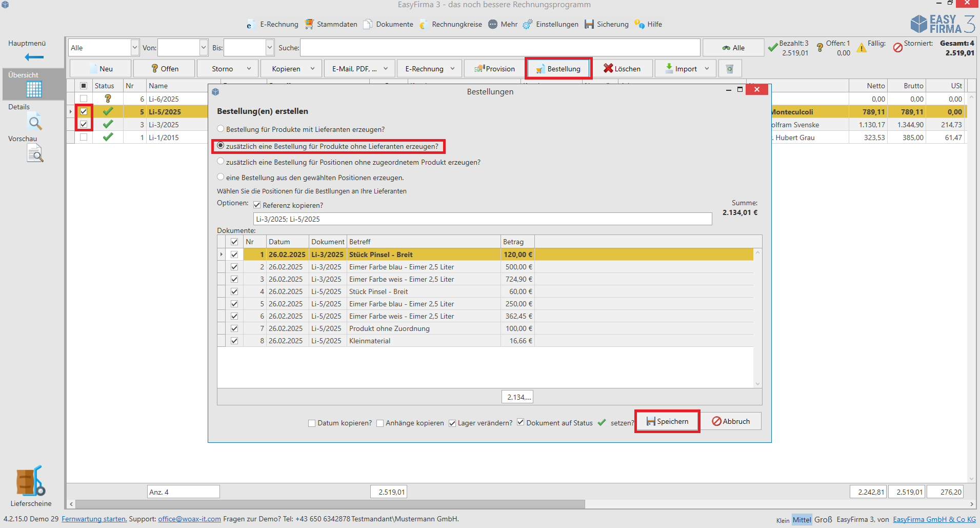
Task: Toggle select-all checkbox in Dokumente header
Action: (x=234, y=242)
